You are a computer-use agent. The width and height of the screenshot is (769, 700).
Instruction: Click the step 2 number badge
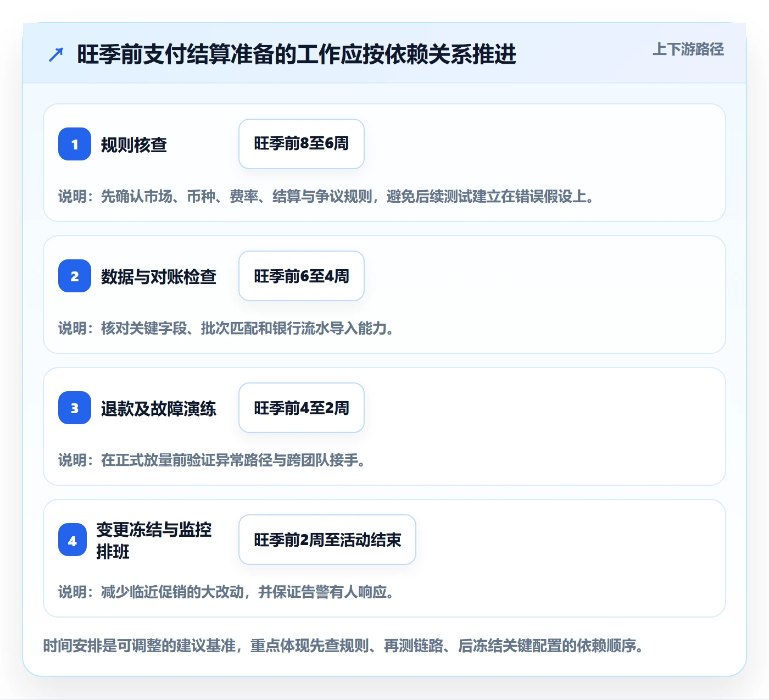tap(75, 276)
